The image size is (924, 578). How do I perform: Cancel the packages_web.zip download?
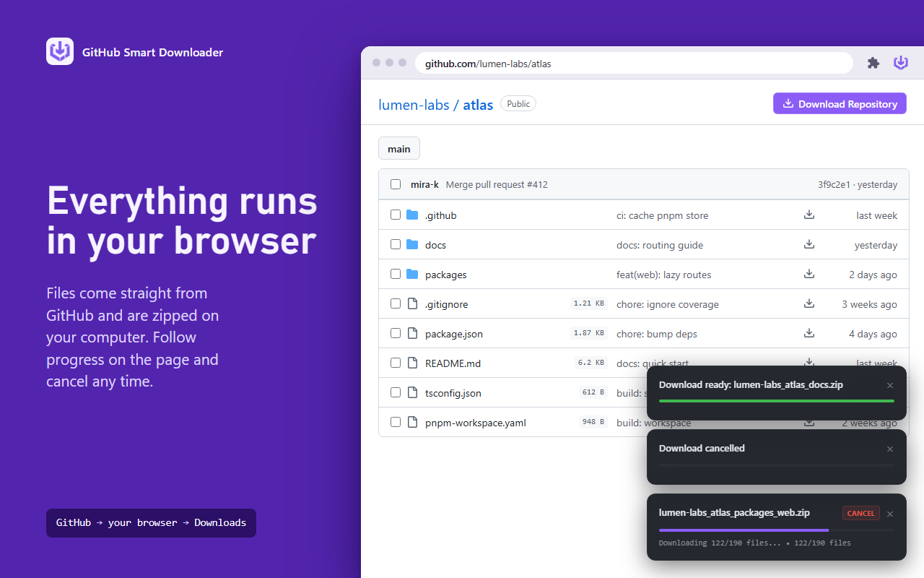(860, 513)
